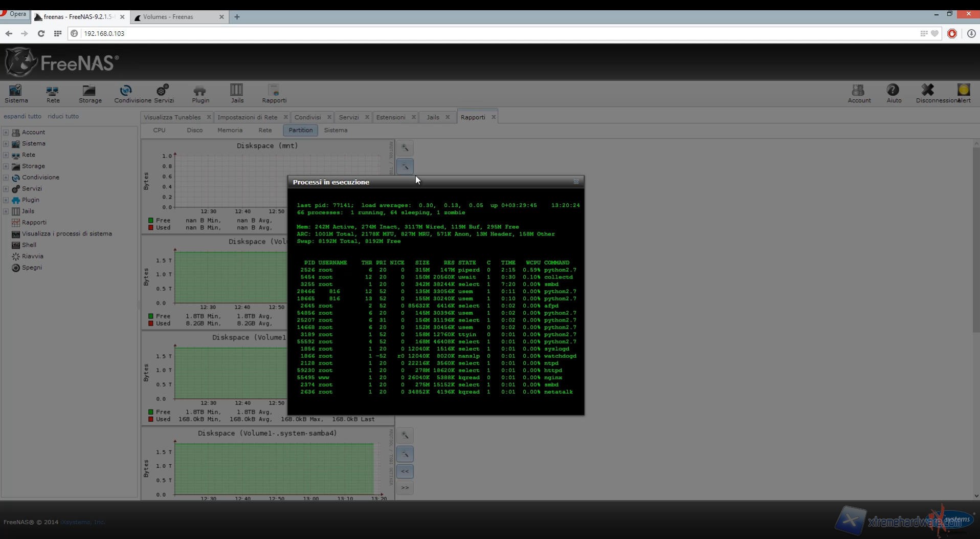
Task: Close the Processi in esecuzione dialog
Action: click(576, 182)
